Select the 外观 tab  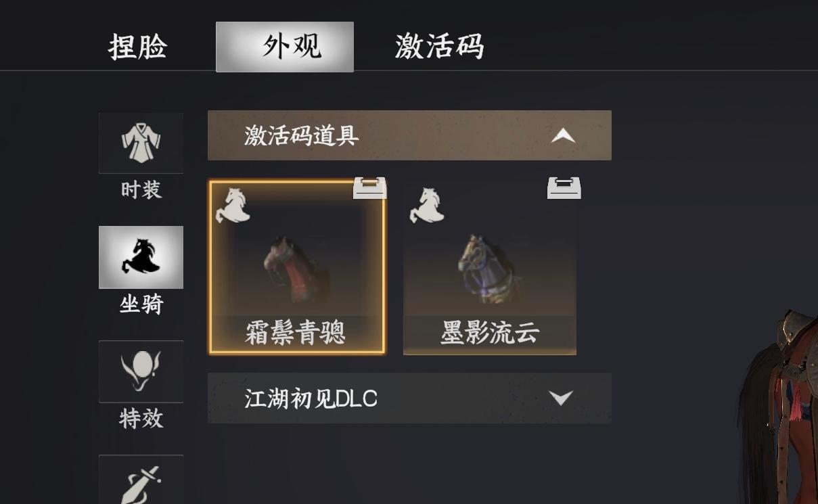pos(285,47)
